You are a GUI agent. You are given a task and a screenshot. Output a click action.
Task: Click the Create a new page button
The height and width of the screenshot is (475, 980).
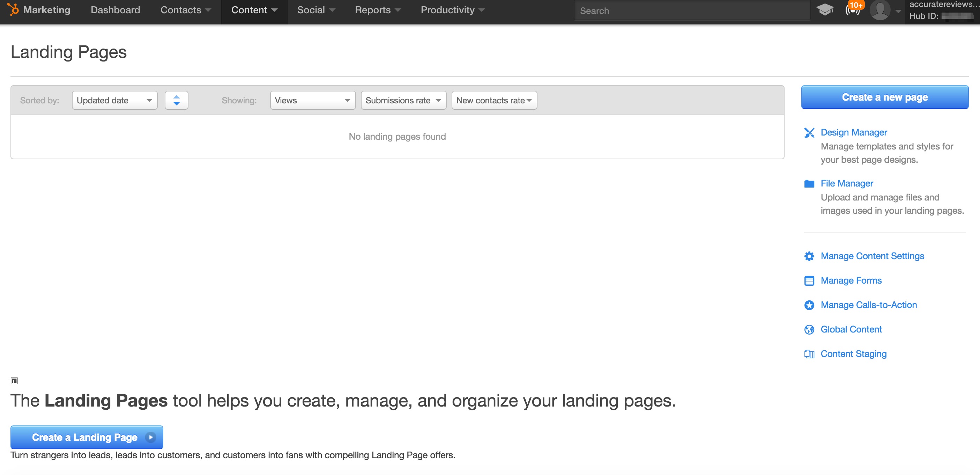pos(884,97)
